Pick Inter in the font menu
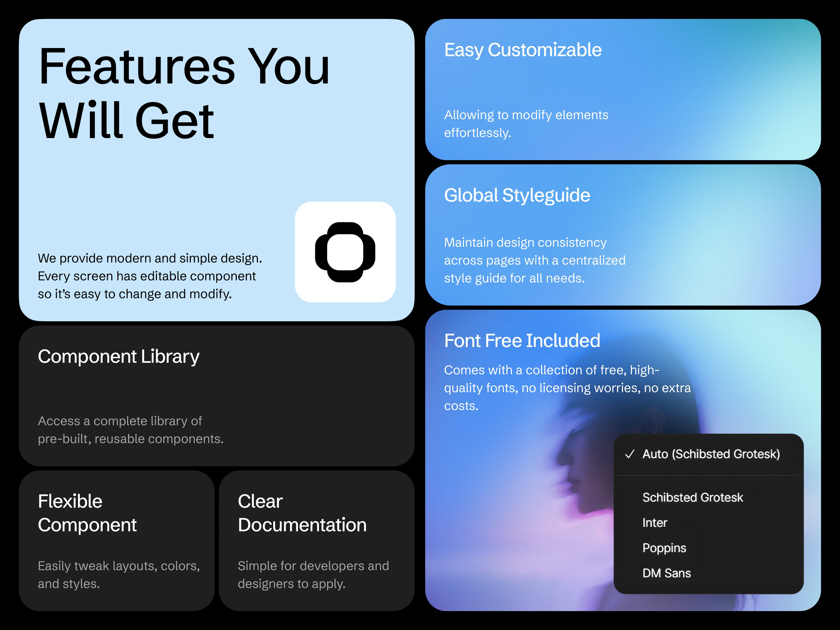 655,523
